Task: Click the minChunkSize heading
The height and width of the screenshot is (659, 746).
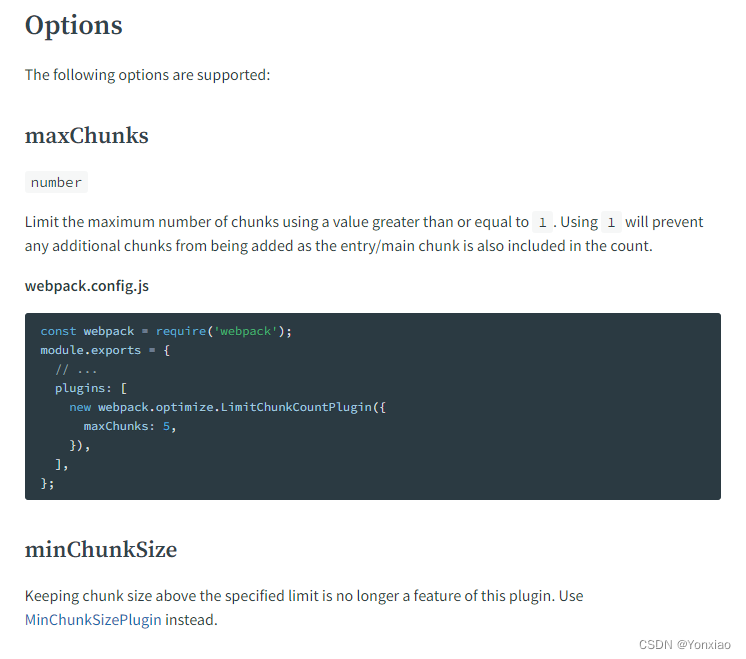Action: (101, 550)
